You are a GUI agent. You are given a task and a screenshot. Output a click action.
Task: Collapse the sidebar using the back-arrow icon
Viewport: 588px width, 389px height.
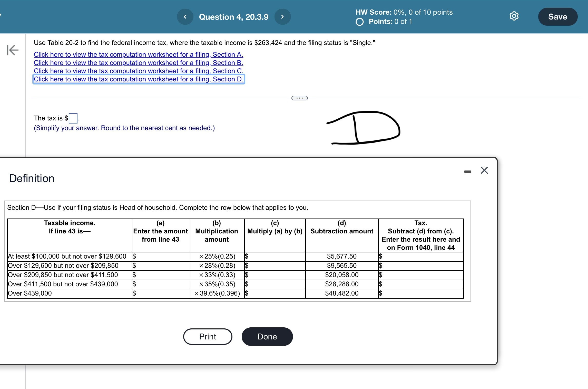(13, 50)
